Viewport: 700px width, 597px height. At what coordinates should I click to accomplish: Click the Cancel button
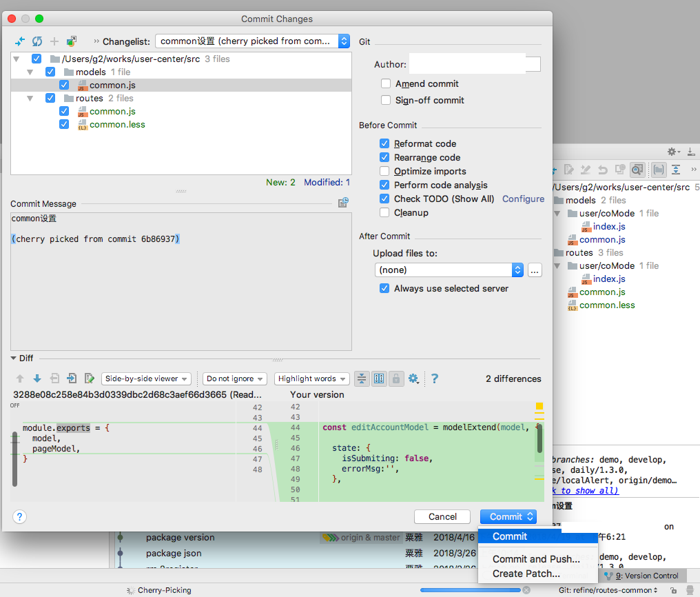(442, 516)
